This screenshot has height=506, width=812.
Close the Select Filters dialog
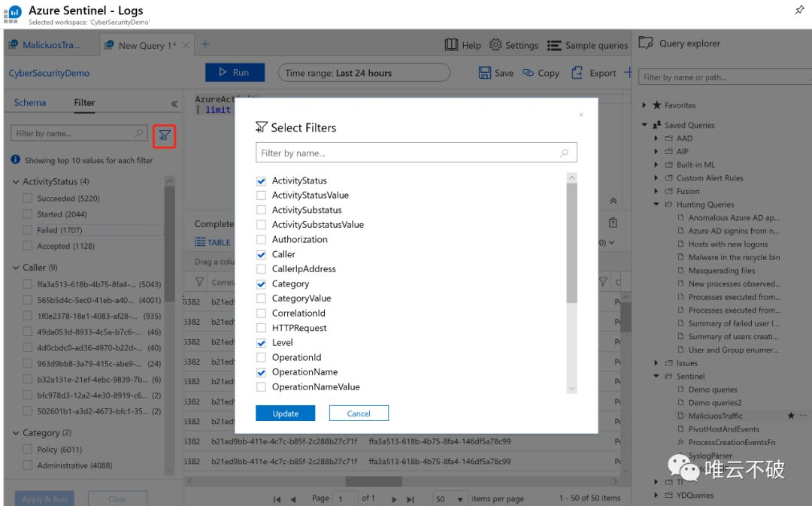click(x=581, y=114)
